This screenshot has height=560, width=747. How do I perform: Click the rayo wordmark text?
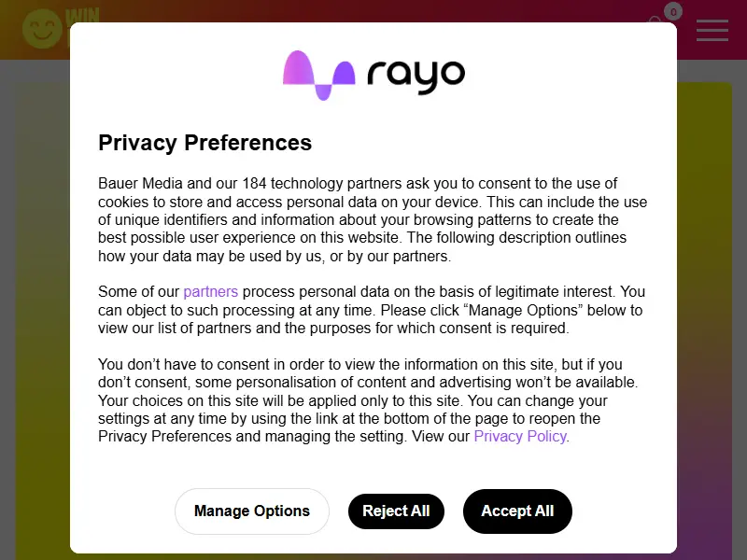coord(416,77)
